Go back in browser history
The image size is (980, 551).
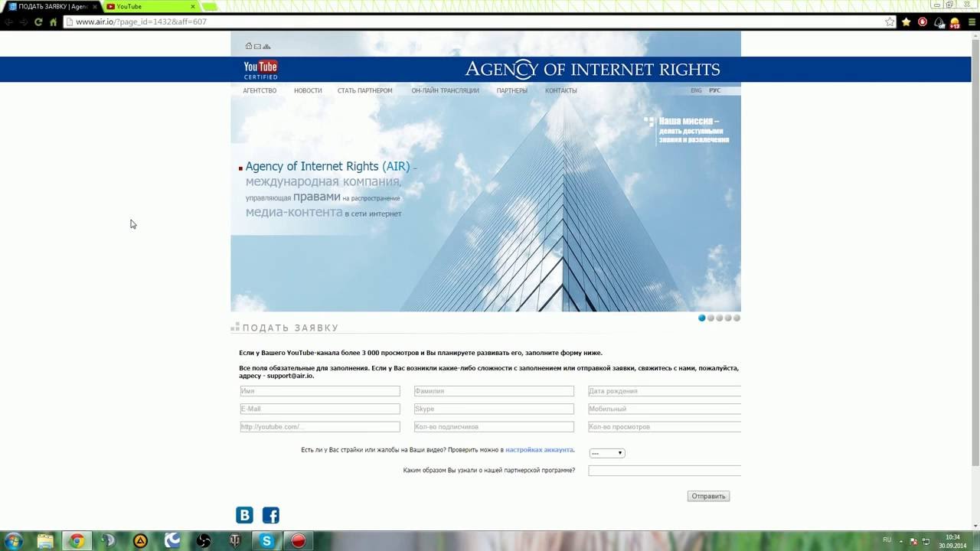pos(8,21)
